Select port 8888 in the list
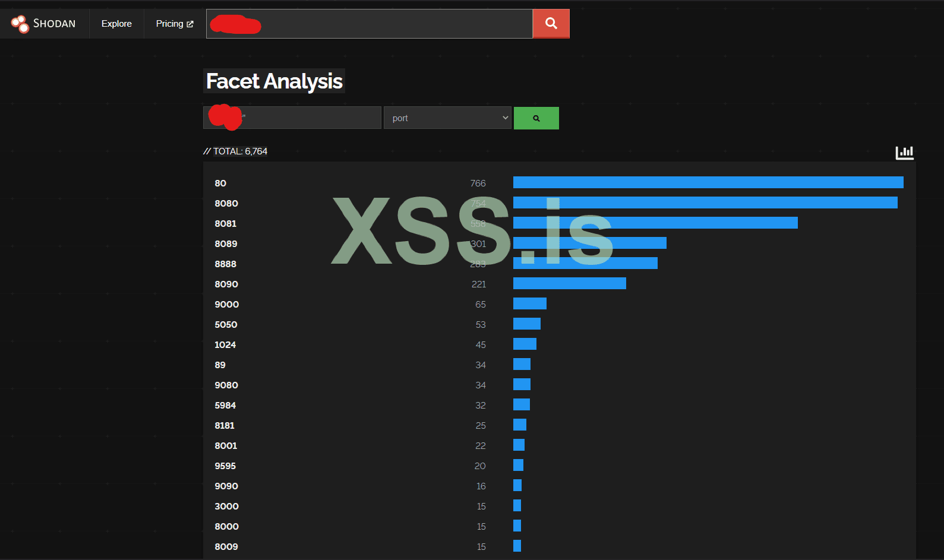944x560 pixels. coord(226,264)
